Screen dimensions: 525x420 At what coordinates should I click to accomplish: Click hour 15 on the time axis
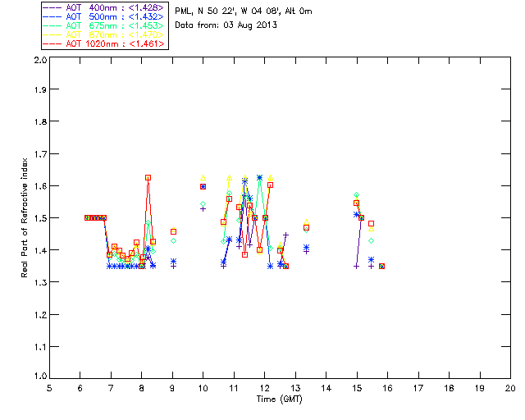(357, 388)
